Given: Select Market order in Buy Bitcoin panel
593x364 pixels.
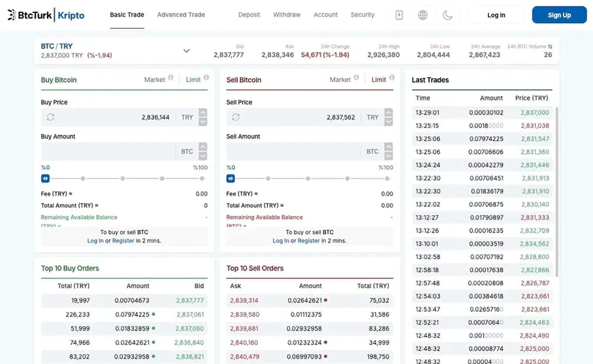Looking at the screenshot, I should pos(155,80).
